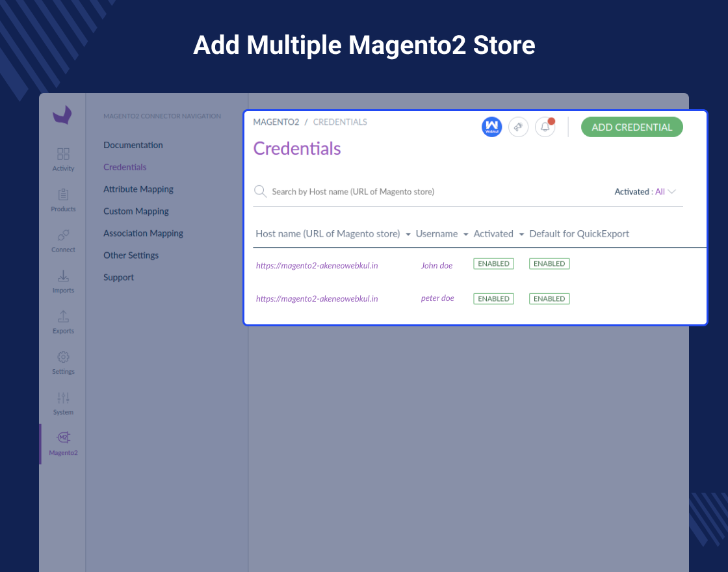Viewport: 728px width, 572px height.
Task: Click the MAGENTO2 breadcrumb link
Action: (x=276, y=122)
